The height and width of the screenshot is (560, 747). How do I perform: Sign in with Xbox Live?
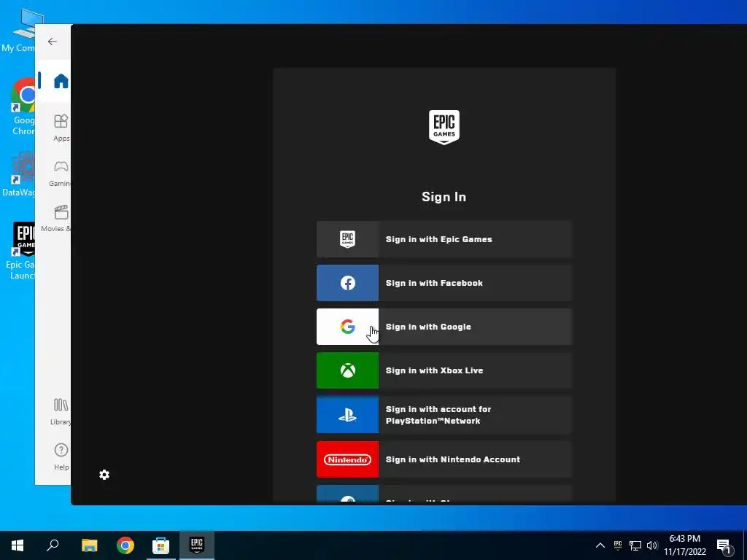[444, 370]
